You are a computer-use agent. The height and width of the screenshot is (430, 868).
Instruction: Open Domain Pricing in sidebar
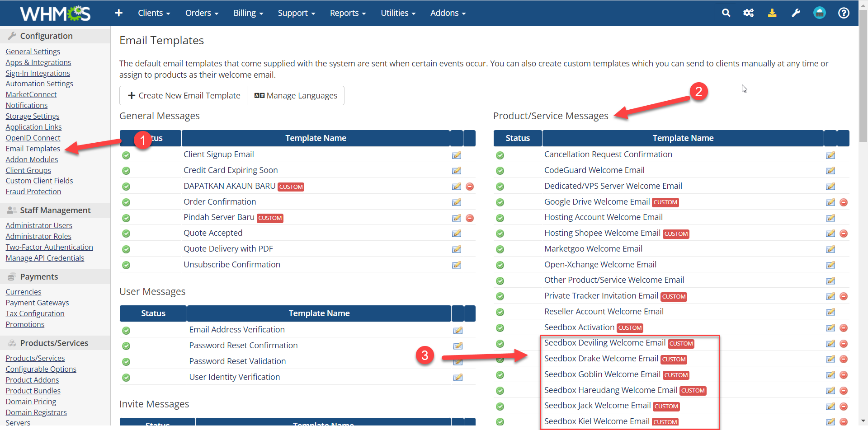tap(31, 402)
